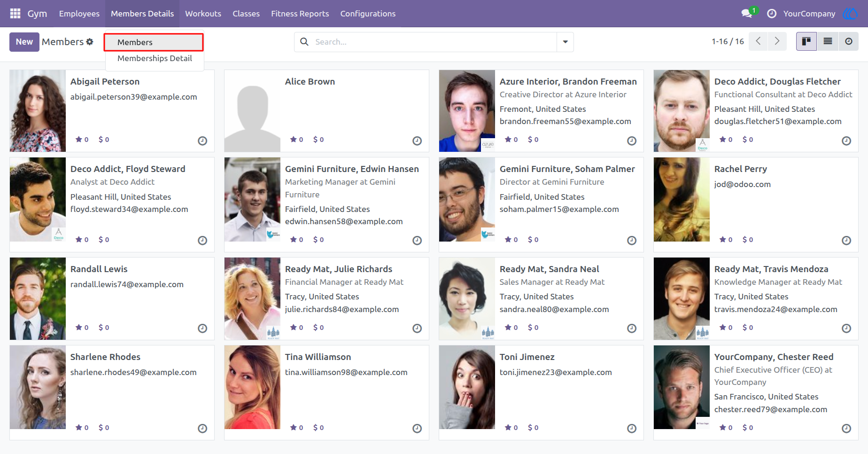Switch to Activity view
This screenshot has height=454, width=868.
848,41
